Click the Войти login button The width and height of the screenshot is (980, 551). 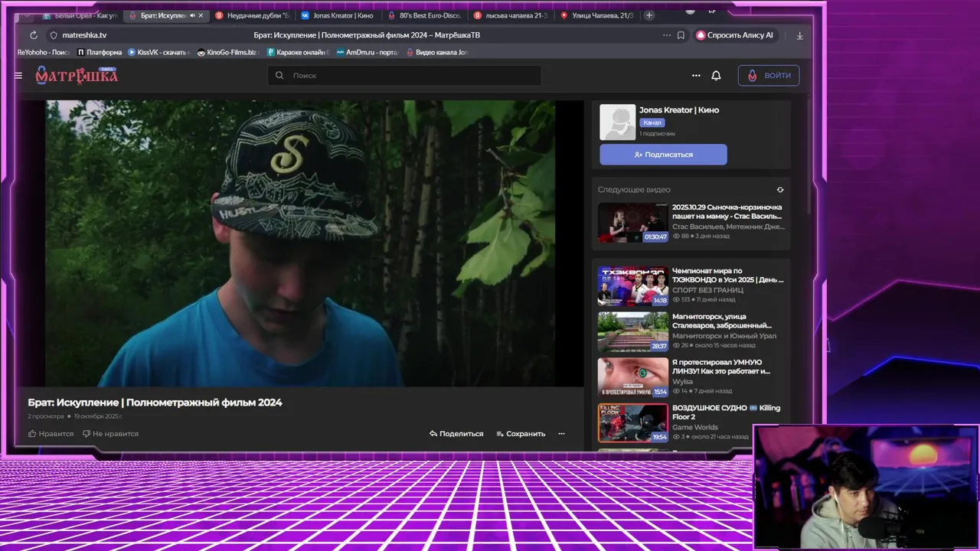click(769, 75)
